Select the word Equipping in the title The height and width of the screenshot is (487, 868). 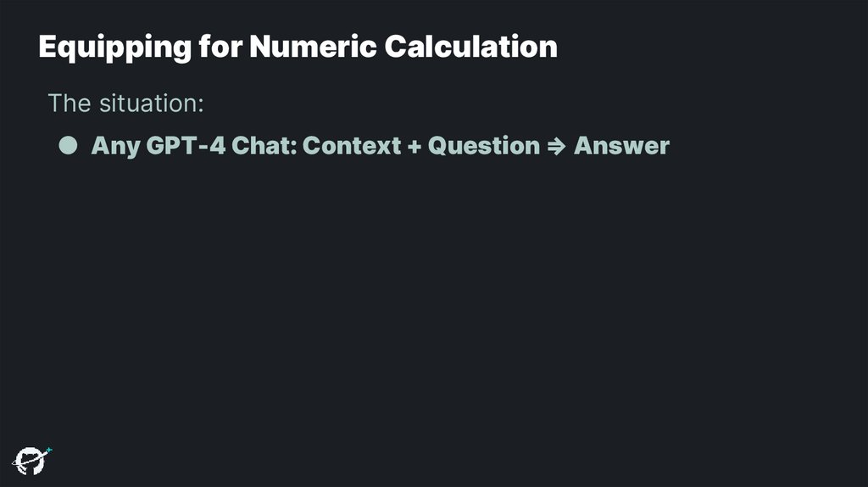pyautogui.click(x=115, y=48)
